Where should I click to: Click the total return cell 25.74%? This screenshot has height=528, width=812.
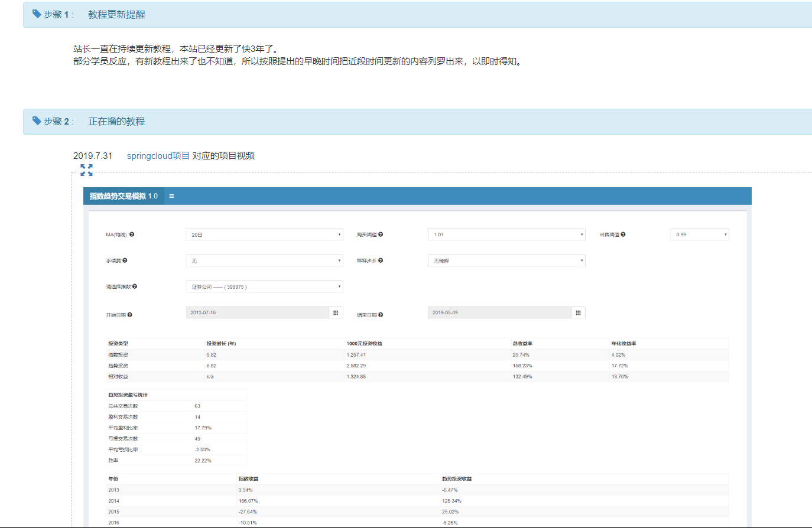pyautogui.click(x=521, y=355)
